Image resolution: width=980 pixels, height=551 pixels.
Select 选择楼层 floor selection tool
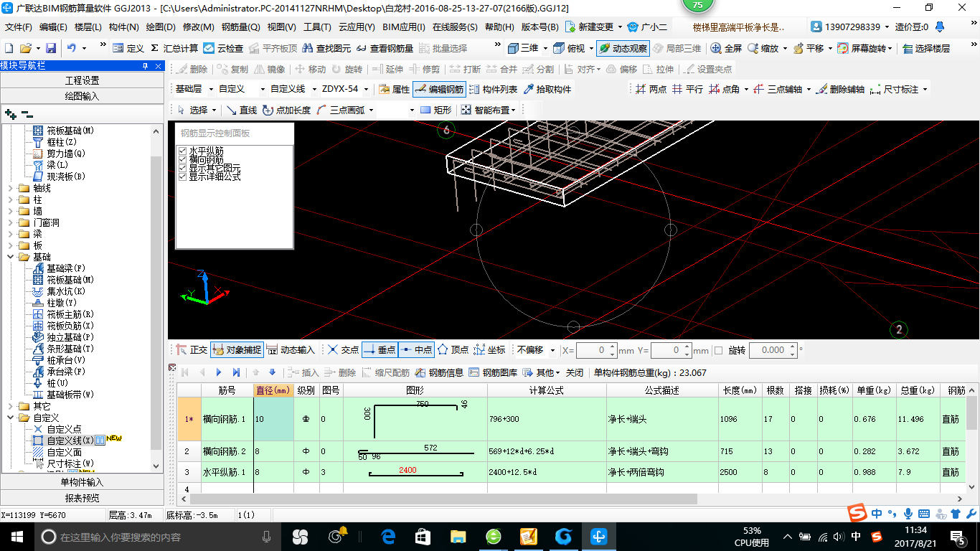[925, 48]
